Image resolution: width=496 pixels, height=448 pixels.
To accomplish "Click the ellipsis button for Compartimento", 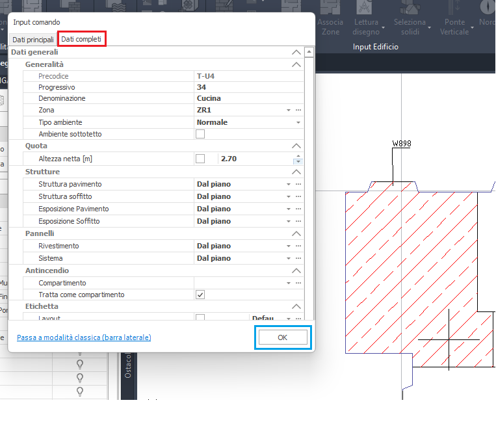I will (x=298, y=283).
